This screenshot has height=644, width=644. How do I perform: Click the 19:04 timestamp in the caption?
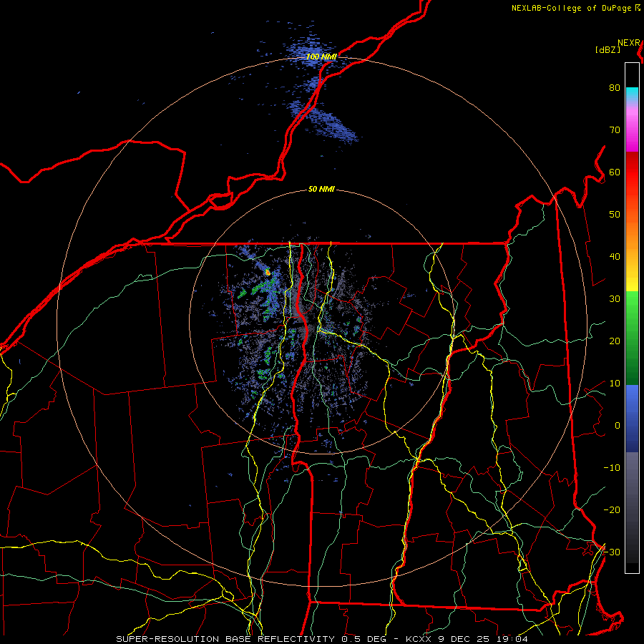pyautogui.click(x=512, y=639)
